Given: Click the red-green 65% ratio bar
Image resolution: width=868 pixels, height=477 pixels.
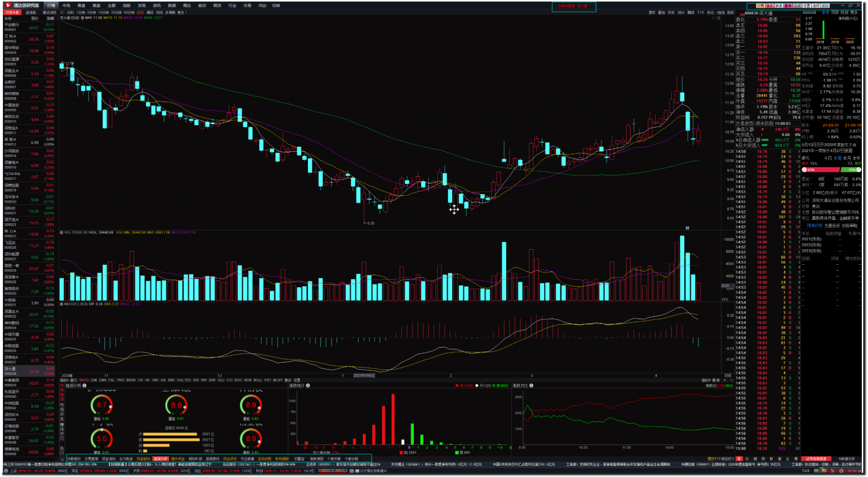Looking at the screenshot, I should pos(831,169).
